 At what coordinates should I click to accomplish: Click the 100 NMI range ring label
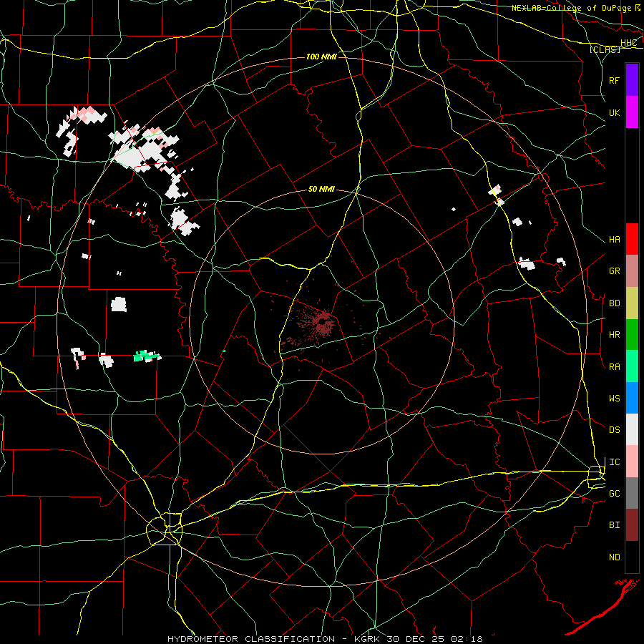click(x=321, y=57)
